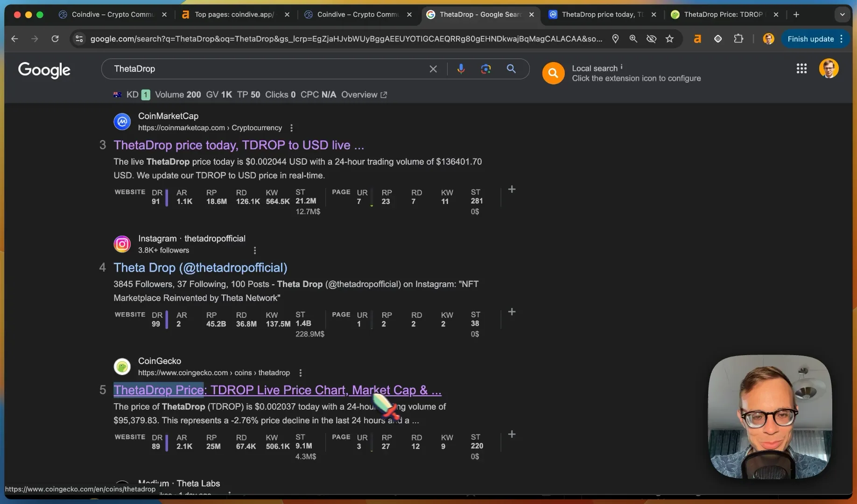Submit search with blue magnifier icon
The width and height of the screenshot is (857, 504).
(511, 69)
